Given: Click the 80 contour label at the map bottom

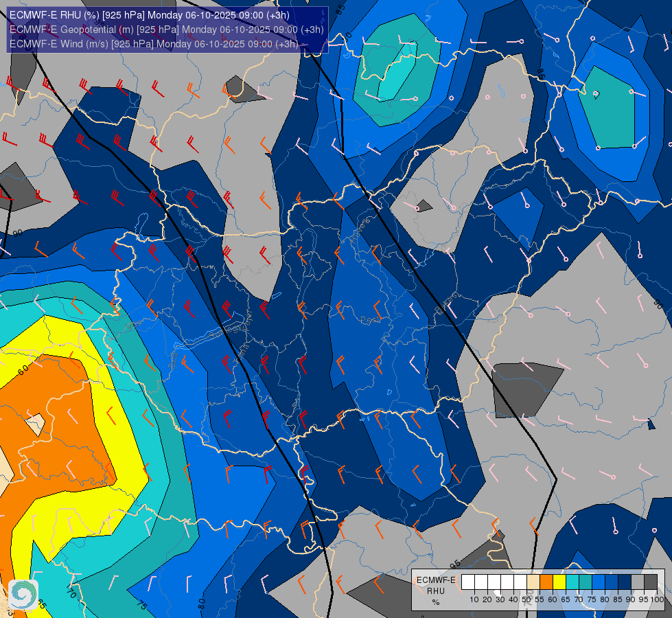Looking at the screenshot, I should point(202,604).
